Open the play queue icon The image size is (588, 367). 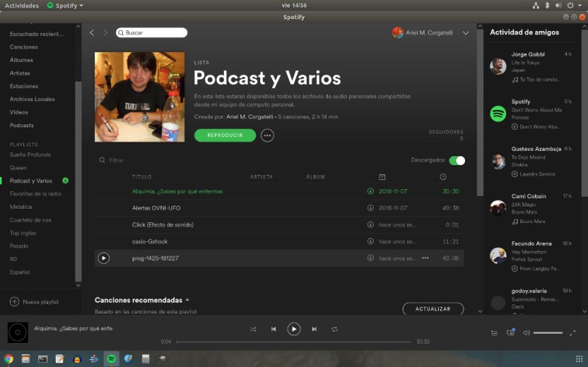[x=495, y=333]
